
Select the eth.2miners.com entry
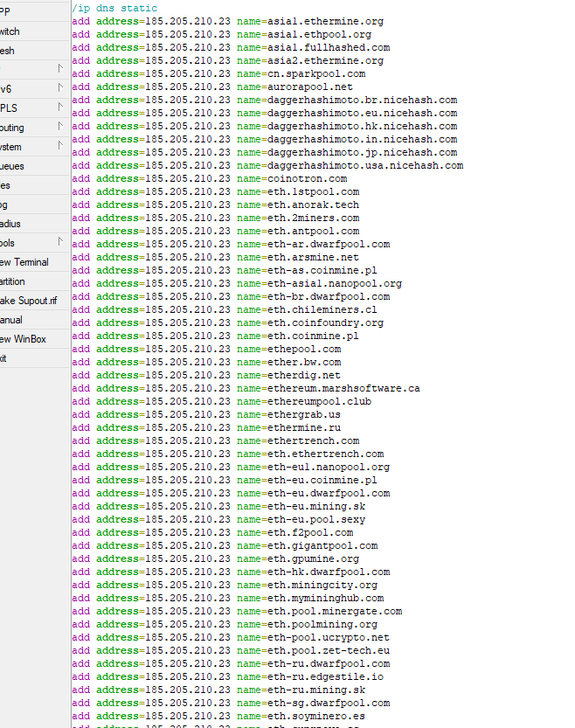[216, 218]
